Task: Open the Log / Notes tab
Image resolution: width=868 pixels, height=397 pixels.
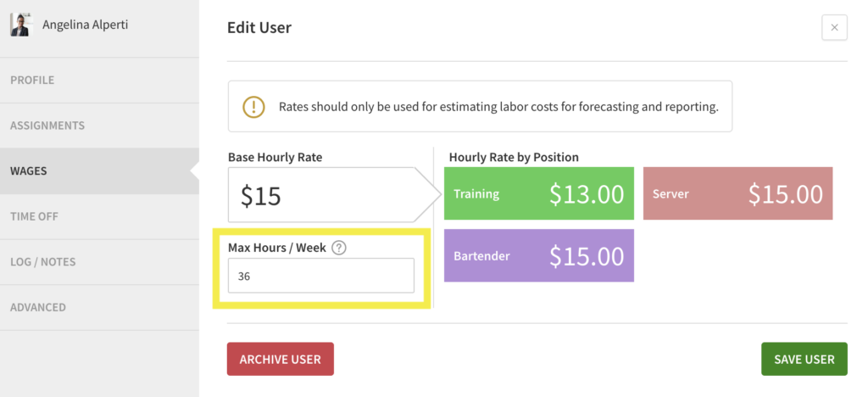Action: tap(42, 262)
